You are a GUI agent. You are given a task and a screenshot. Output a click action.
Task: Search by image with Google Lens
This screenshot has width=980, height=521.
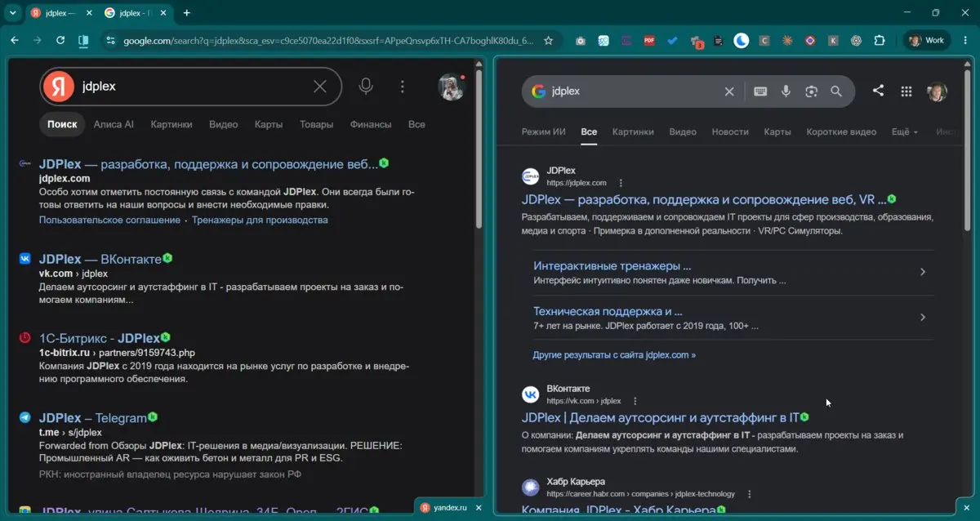point(811,91)
